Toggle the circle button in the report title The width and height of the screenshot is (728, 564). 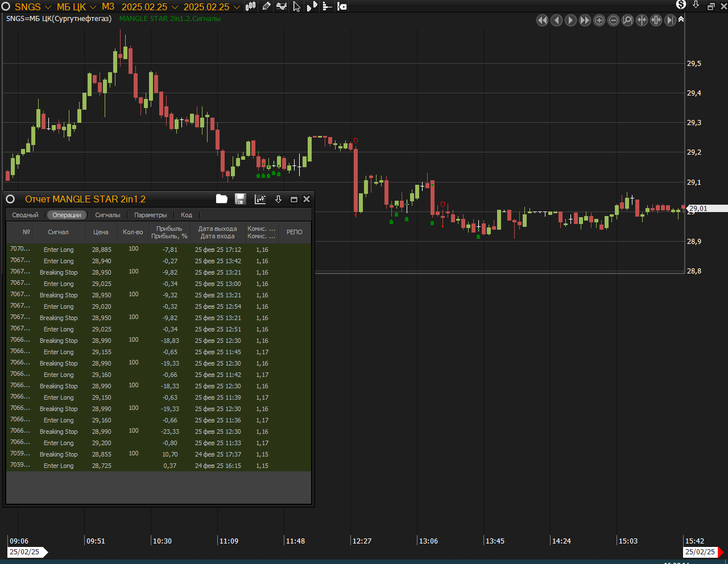tap(10, 199)
